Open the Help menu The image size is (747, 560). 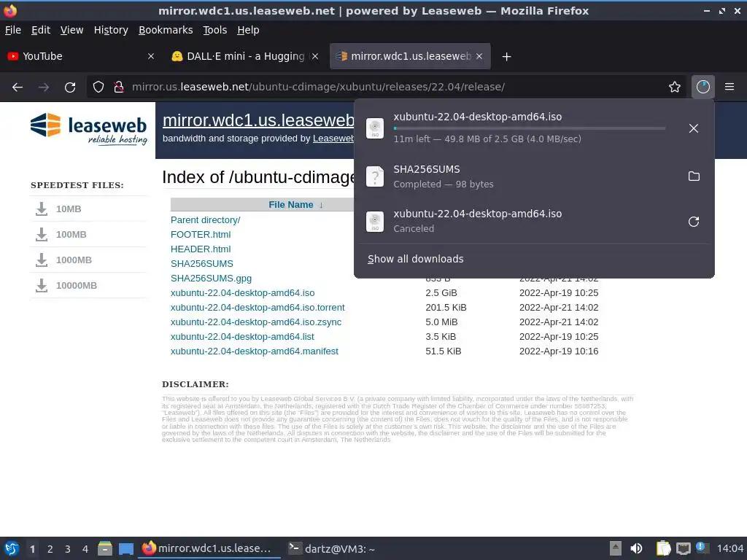(248, 30)
